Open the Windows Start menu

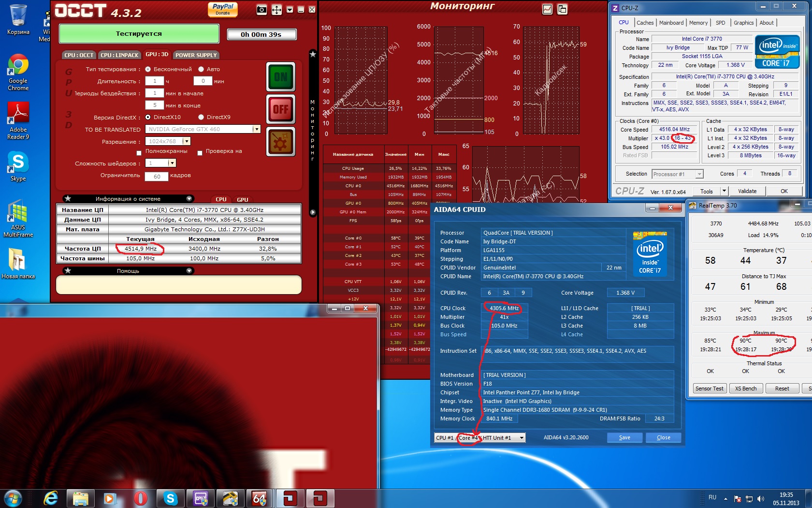pos(13,498)
